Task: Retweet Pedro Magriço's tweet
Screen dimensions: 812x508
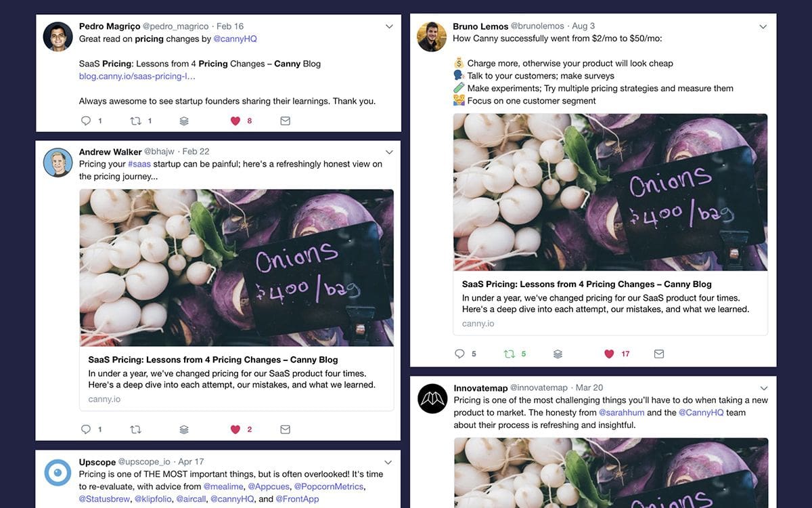Action: tap(135, 121)
